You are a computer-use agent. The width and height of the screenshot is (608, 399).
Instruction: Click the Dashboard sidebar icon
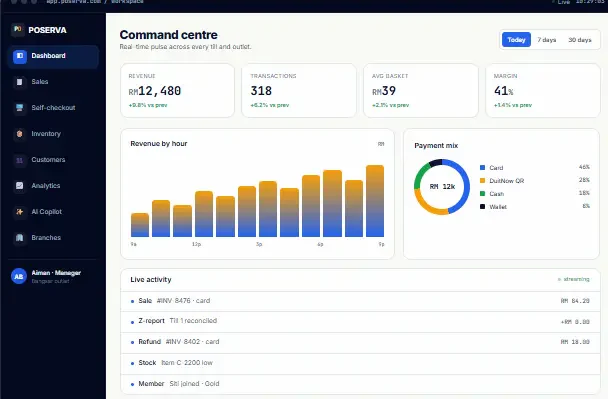[20, 56]
